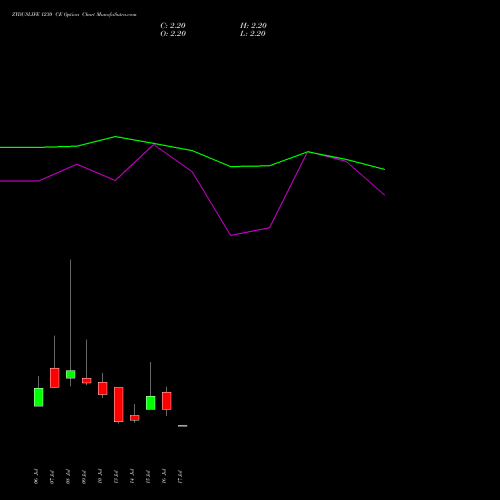Image resolution: width=500 pixels, height=500 pixels.
Task: Select the 'O: 2.20' open value
Action: coord(173,34)
